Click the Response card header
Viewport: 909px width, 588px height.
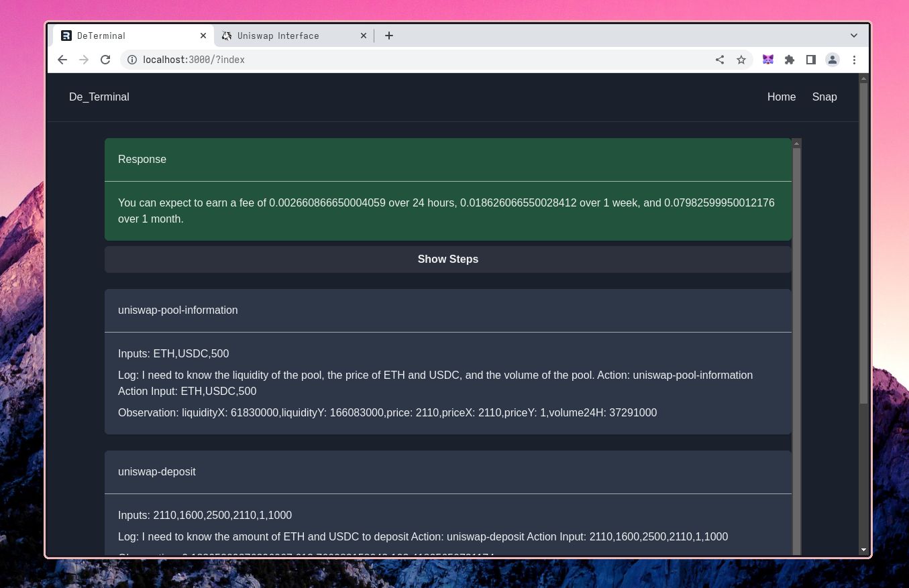[x=448, y=160]
